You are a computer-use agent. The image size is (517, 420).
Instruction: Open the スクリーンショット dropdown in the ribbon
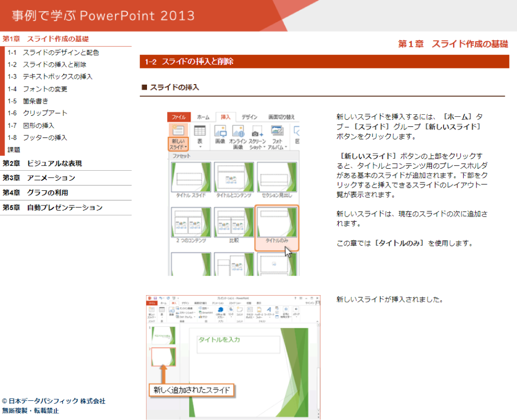[257, 137]
